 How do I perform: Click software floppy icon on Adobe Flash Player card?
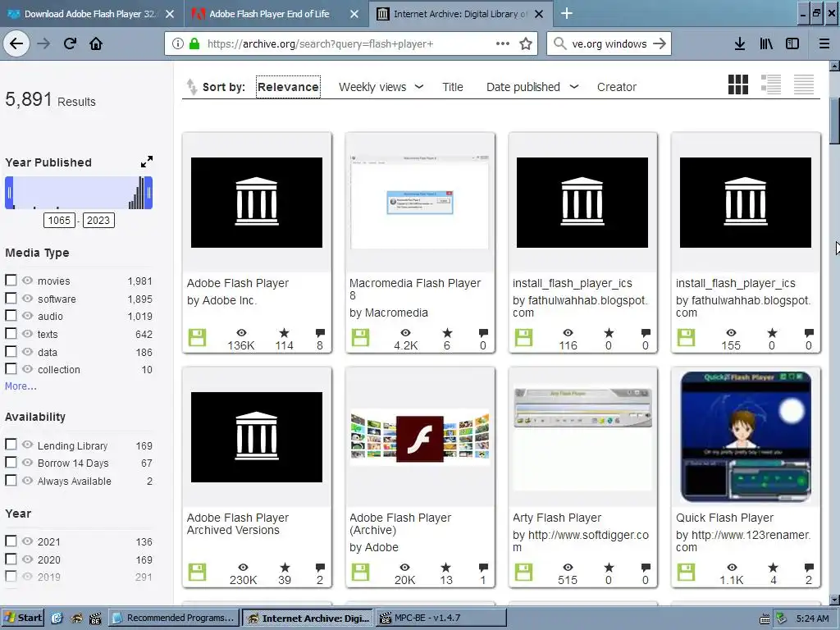[197, 338]
